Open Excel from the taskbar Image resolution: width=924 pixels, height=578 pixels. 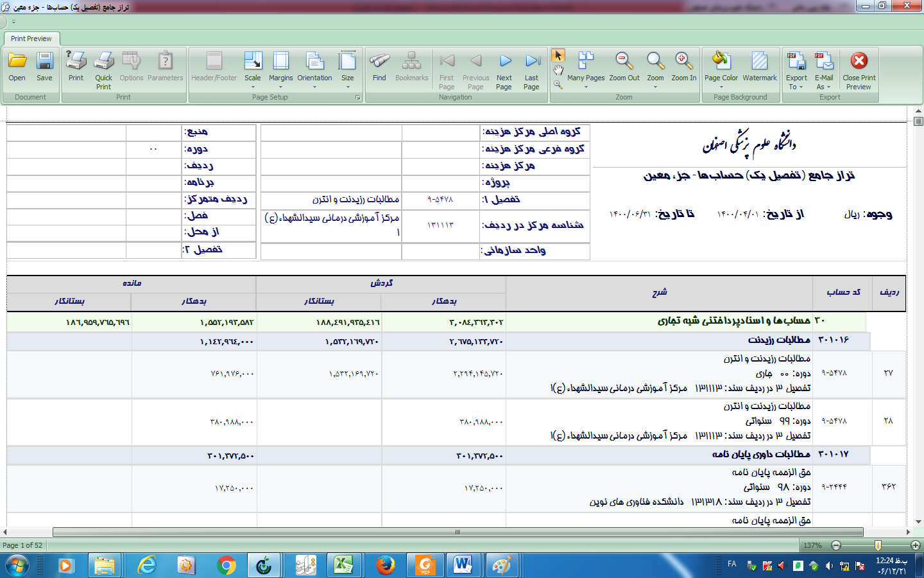click(343, 566)
